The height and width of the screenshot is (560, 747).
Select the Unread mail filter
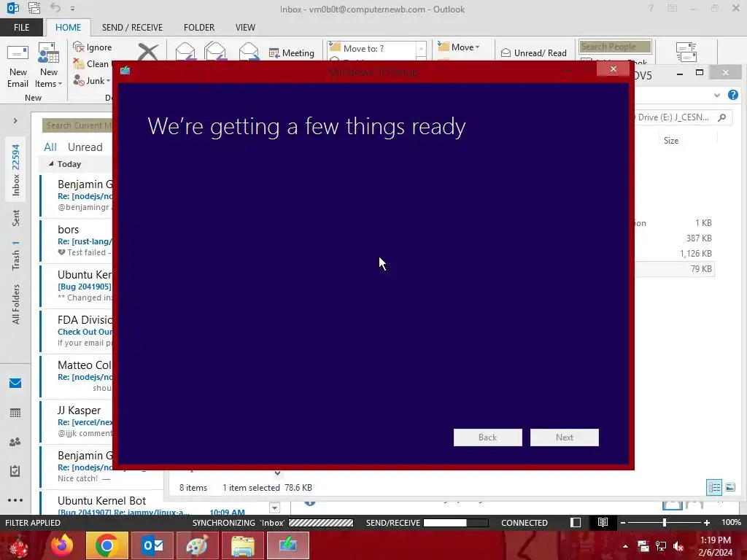tap(85, 147)
